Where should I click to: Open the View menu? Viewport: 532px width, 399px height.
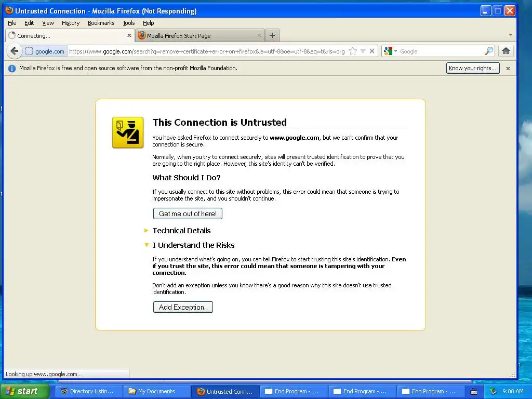point(48,23)
